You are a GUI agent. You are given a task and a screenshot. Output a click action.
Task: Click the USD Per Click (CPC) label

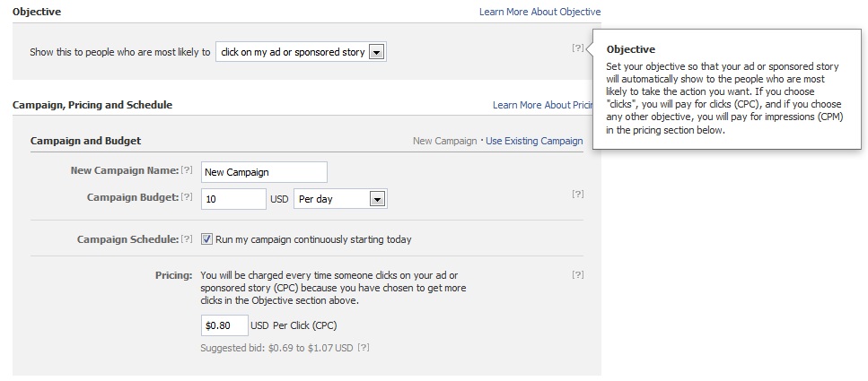[x=294, y=325]
